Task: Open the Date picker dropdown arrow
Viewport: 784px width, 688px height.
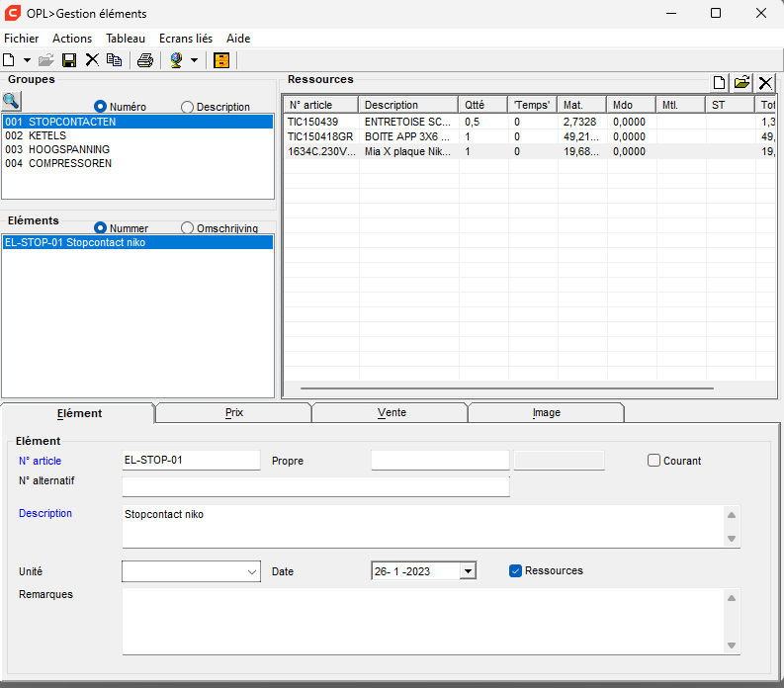Action: tap(468, 571)
